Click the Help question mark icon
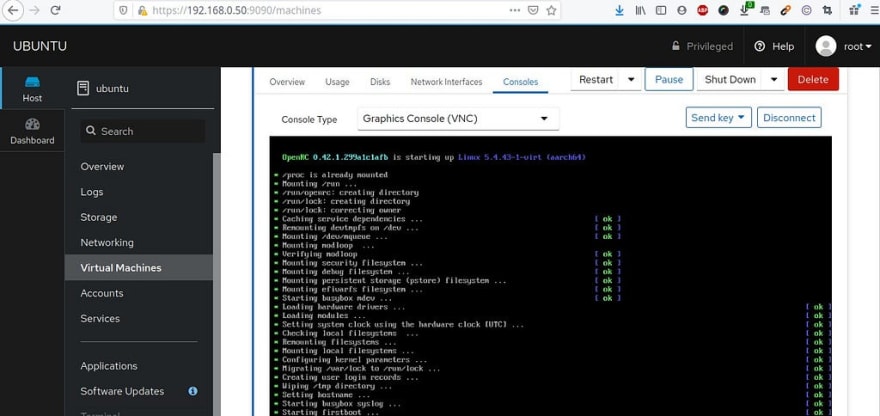The height and width of the screenshot is (416, 880). (x=760, y=47)
